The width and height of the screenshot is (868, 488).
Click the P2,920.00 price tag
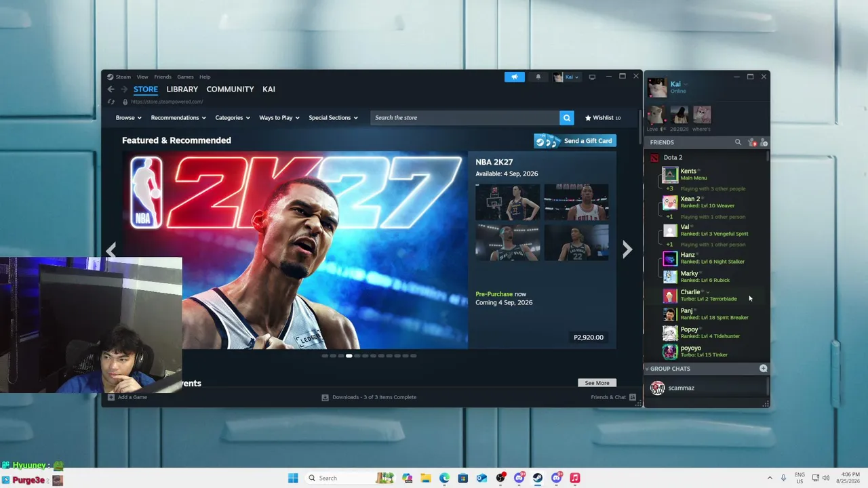(x=589, y=338)
